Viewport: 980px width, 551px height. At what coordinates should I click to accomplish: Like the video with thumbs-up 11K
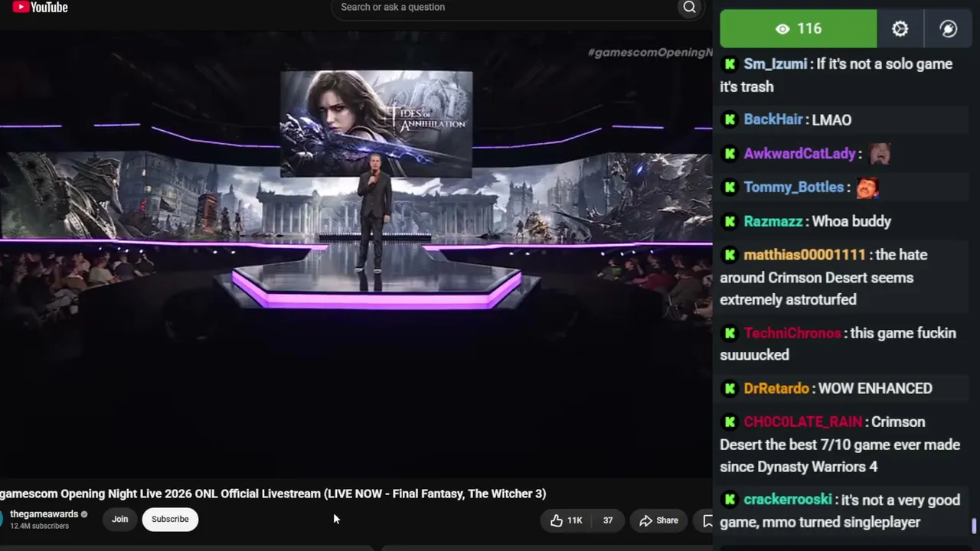point(567,520)
